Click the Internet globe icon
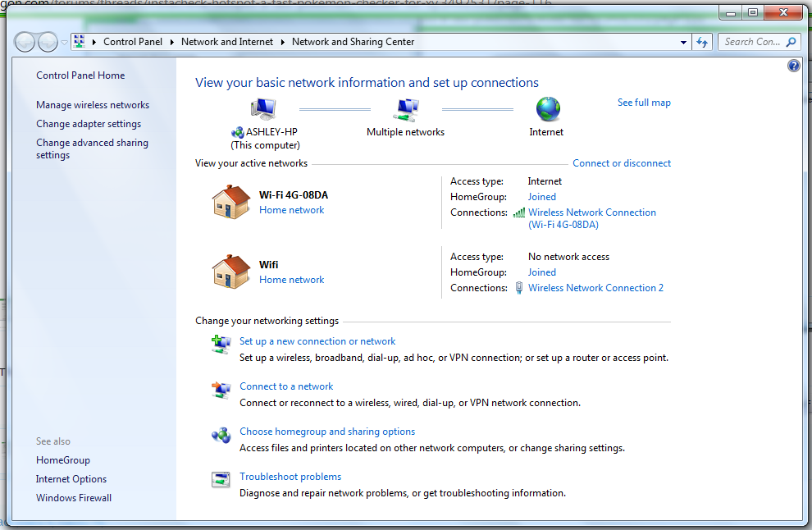812x530 pixels. click(547, 108)
